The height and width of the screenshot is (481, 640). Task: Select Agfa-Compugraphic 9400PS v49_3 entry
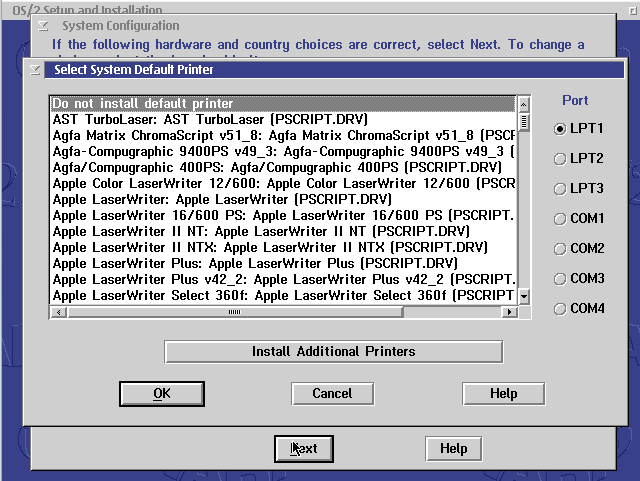click(282, 151)
